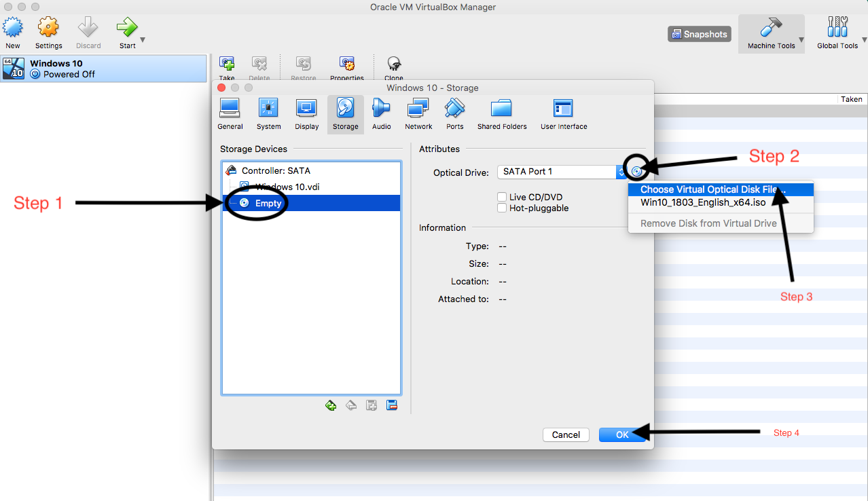868x501 pixels.
Task: Click the New virtual machine icon
Action: click(13, 28)
